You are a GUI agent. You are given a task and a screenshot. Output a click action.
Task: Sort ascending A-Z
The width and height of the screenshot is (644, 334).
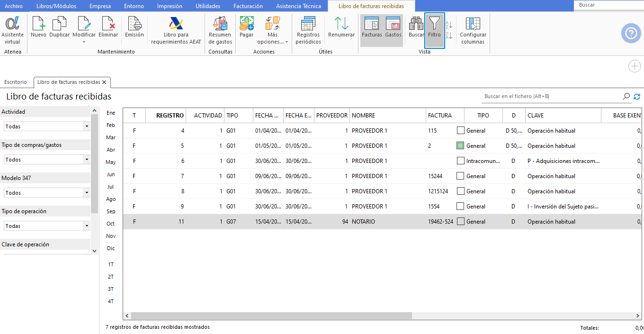(x=449, y=25)
